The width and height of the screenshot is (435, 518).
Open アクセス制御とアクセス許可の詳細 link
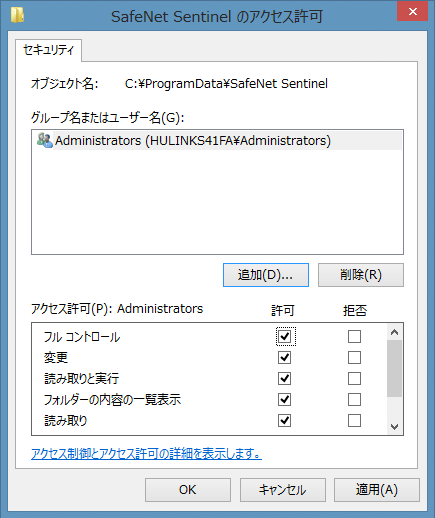pos(146,454)
